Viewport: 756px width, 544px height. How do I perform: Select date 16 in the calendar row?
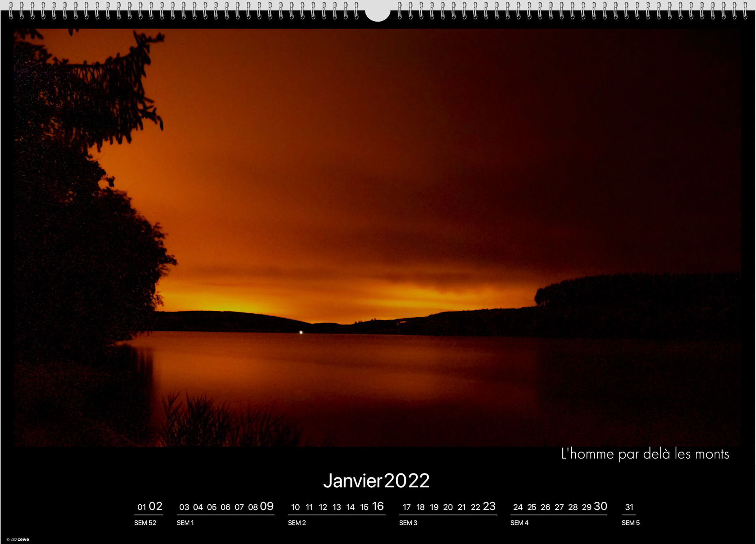(378, 506)
